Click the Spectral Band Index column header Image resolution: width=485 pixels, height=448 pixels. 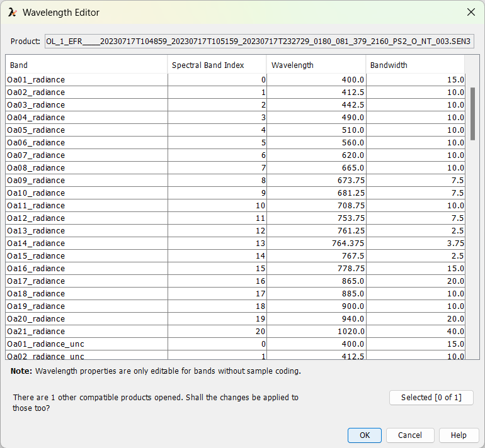(x=217, y=65)
